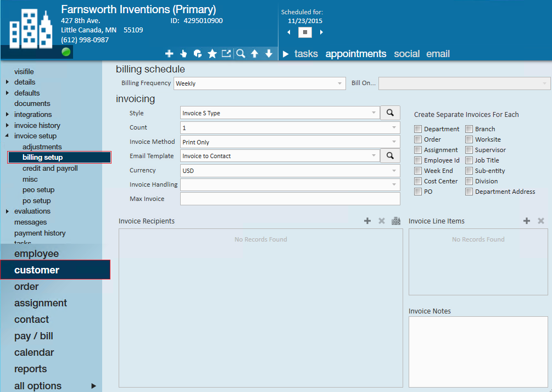Select credit and payroll page

(x=50, y=168)
